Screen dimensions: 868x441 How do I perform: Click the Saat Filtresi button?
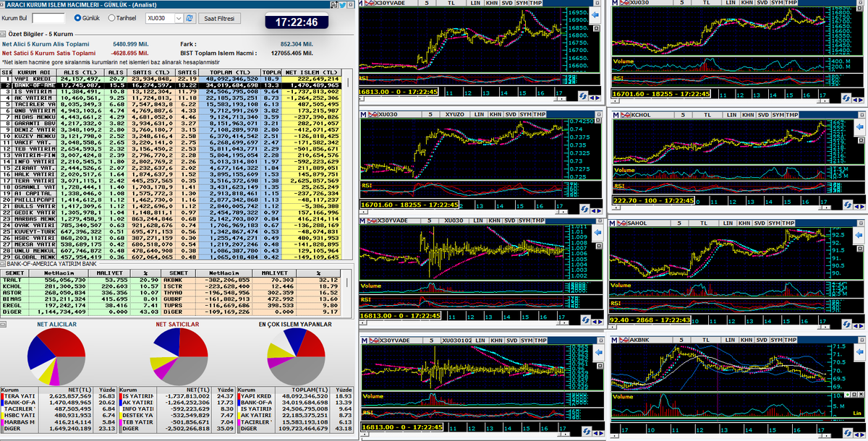(x=219, y=18)
